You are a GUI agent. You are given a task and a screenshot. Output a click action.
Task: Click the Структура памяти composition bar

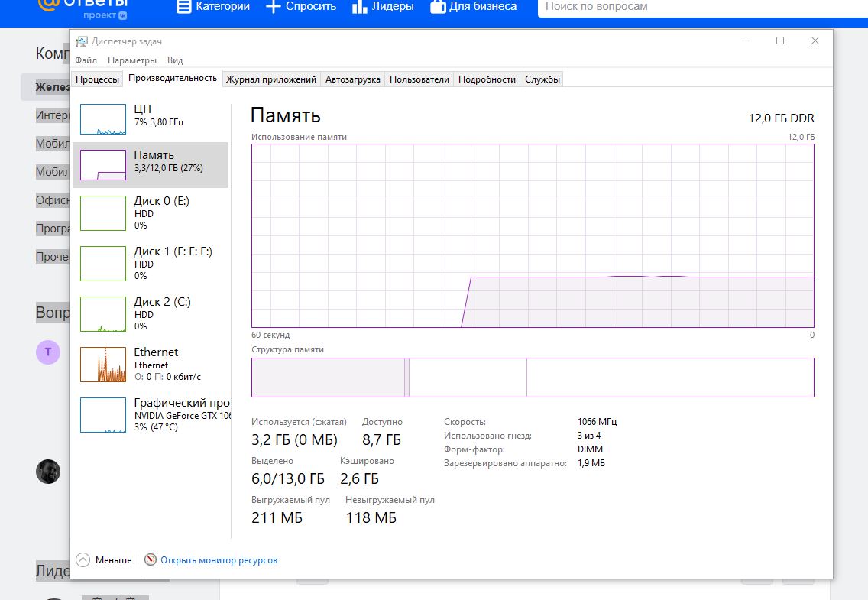533,378
